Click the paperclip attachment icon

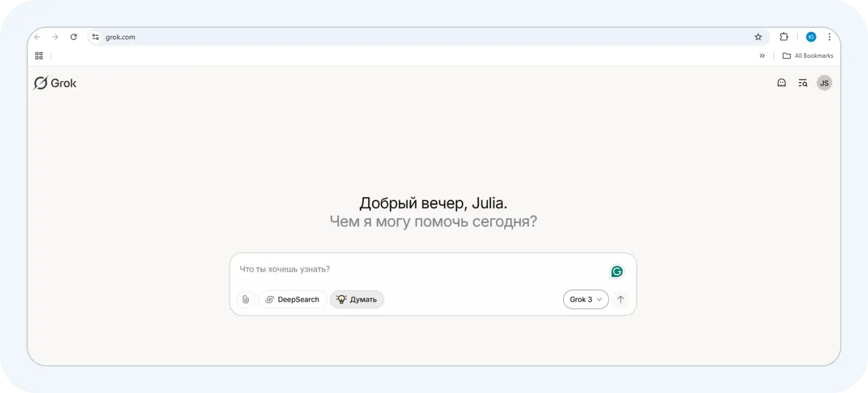click(245, 299)
